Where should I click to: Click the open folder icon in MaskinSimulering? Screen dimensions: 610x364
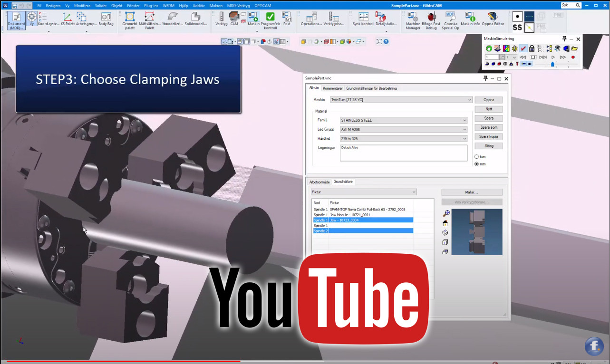tap(574, 48)
